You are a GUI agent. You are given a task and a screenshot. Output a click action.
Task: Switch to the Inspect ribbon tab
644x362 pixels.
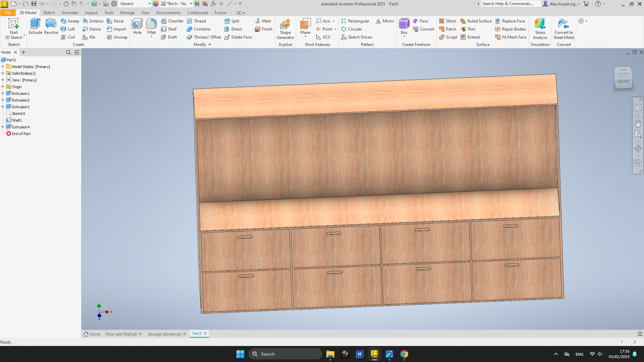tap(91, 13)
